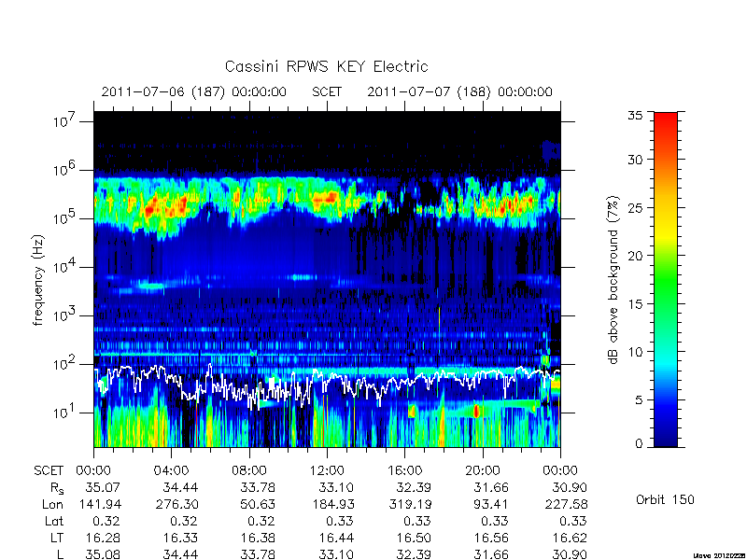Image resolution: width=747 pixels, height=560 pixels.
Task: Click the 16:00 SCET time tick label
Action: pyautogui.click(x=405, y=471)
